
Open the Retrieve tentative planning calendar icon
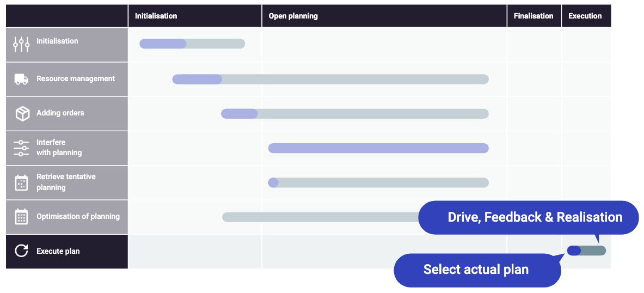(21, 182)
